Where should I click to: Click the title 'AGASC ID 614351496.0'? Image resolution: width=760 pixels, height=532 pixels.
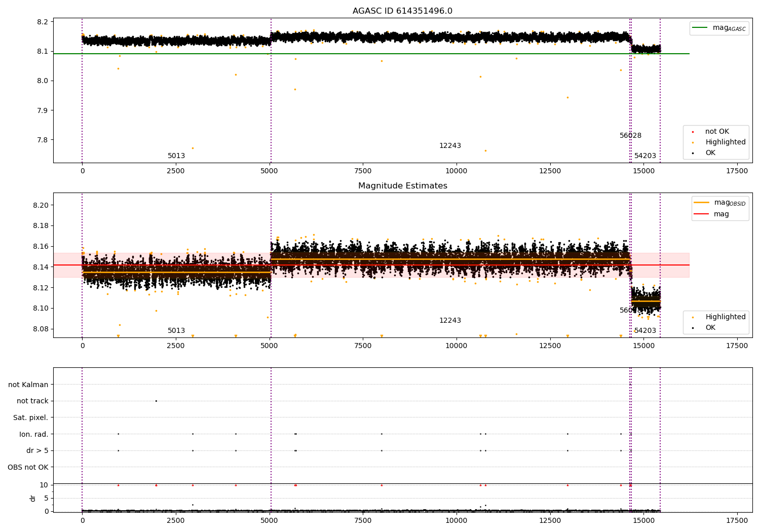[402, 11]
